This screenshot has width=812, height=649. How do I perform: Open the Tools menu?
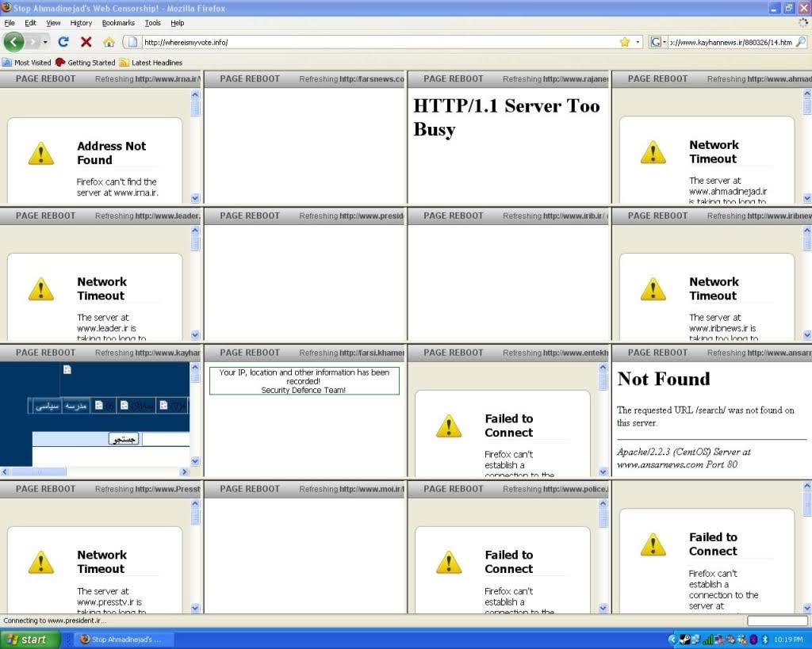pyautogui.click(x=153, y=23)
